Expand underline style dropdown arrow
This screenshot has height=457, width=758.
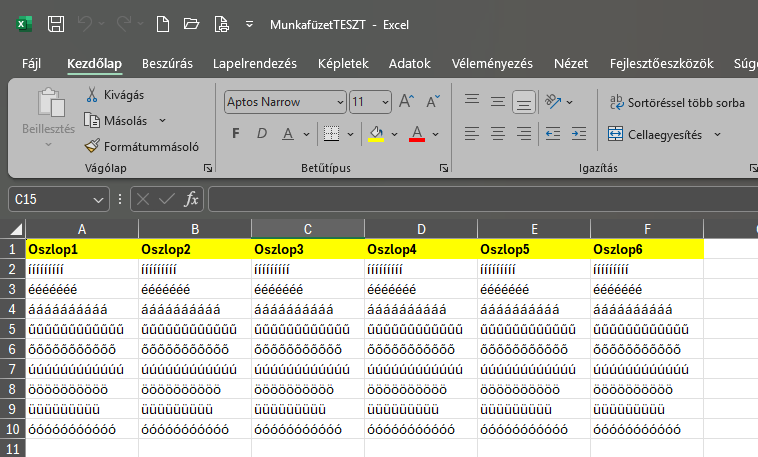pyautogui.click(x=306, y=134)
